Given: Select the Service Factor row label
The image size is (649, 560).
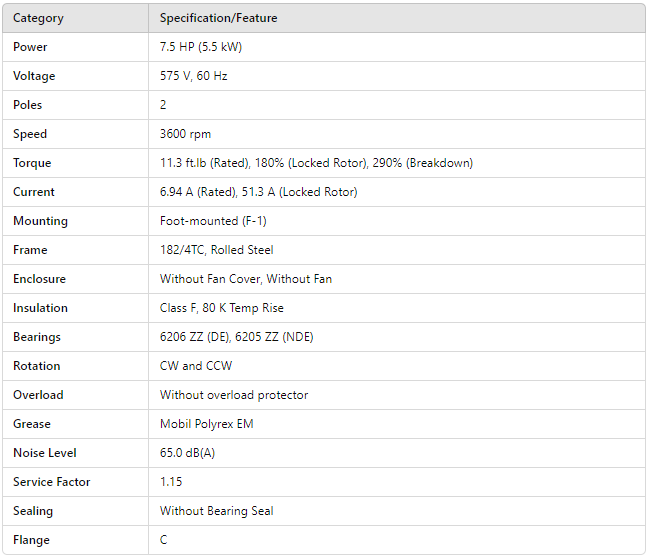Looking at the screenshot, I should (51, 482).
